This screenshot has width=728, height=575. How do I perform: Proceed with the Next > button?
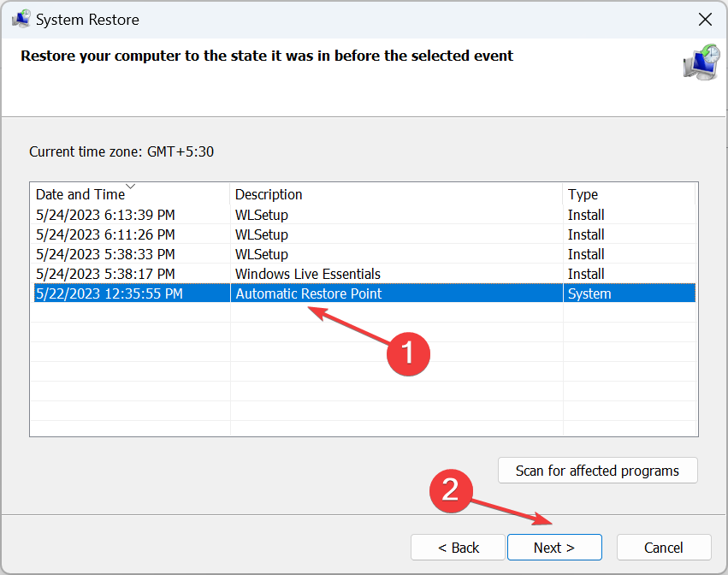[554, 548]
